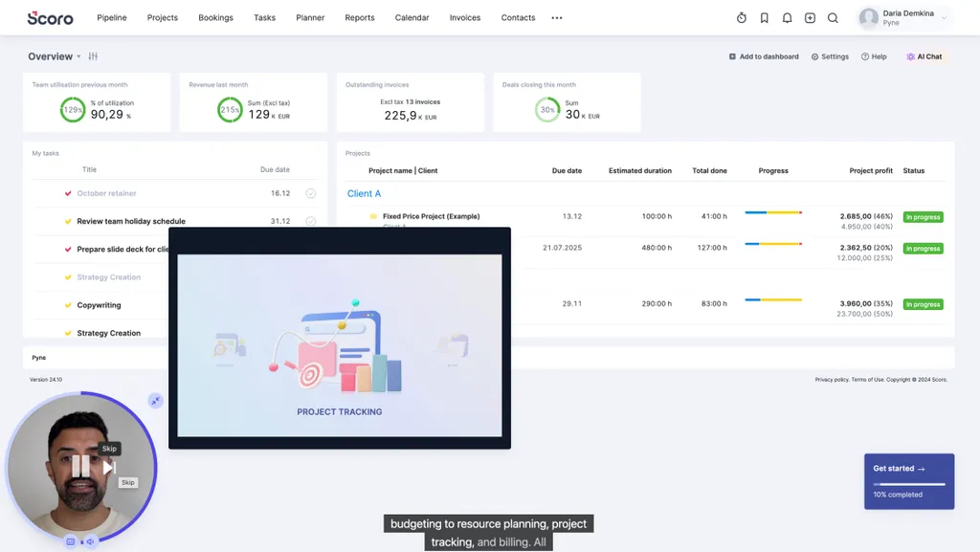980x552 pixels.
Task: Open October retainer task
Action: coord(106,193)
